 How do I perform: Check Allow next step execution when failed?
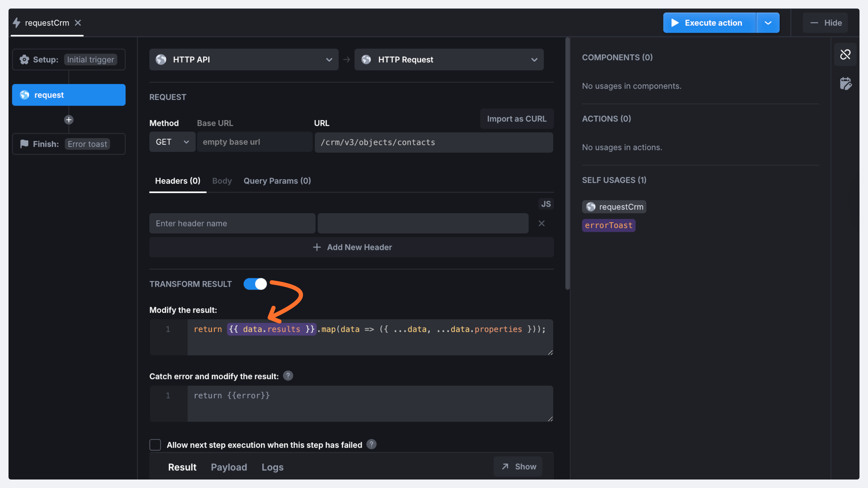[155, 445]
